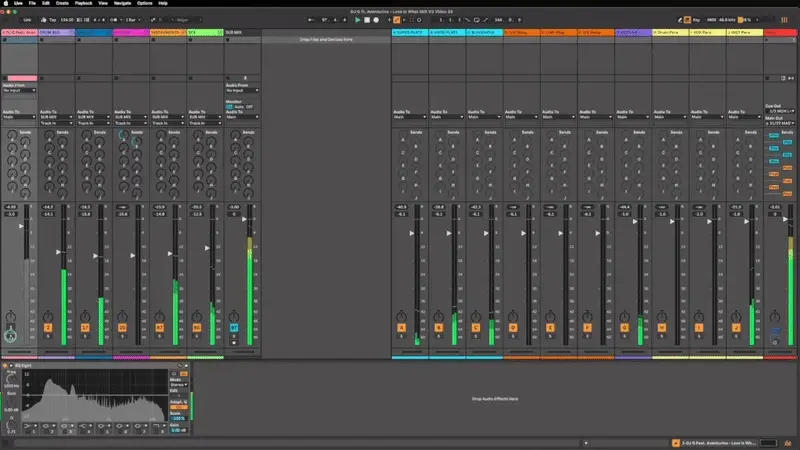Click the EQ Eight Q knob
The height and width of the screenshot is (450, 800).
tap(11, 424)
